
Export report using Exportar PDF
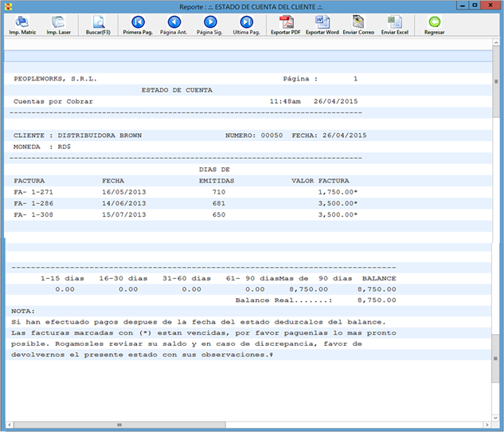(286, 25)
